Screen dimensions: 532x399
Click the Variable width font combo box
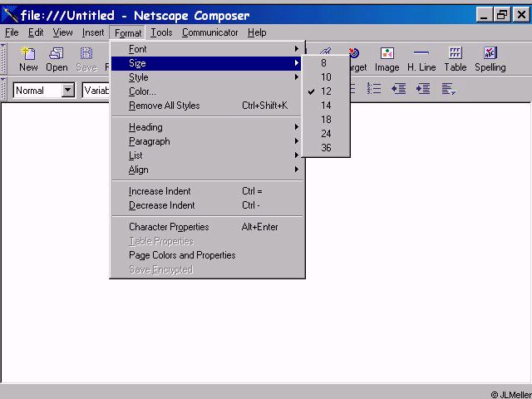96,91
